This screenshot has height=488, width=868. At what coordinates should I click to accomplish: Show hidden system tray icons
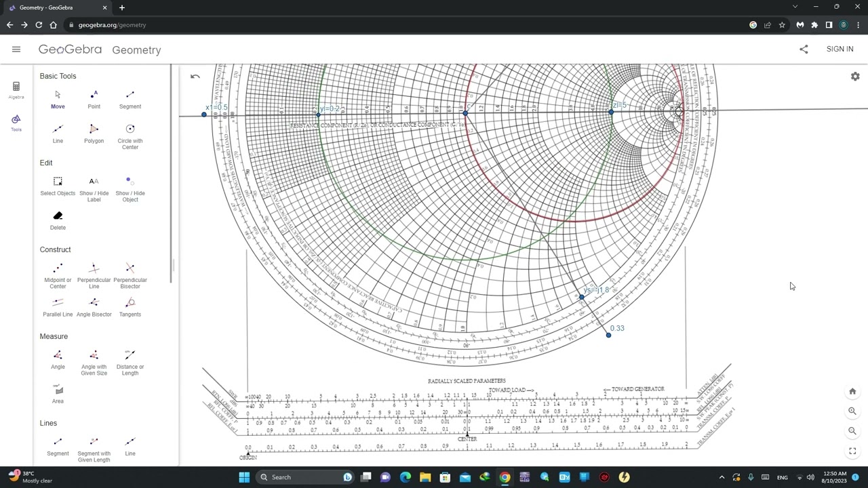coord(722,477)
